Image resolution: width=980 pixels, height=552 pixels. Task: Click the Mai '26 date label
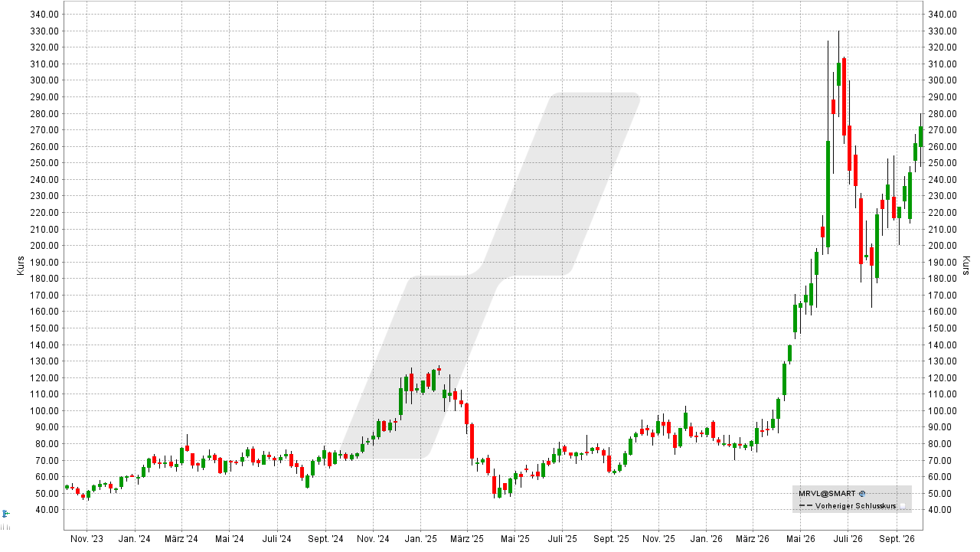pyautogui.click(x=799, y=539)
